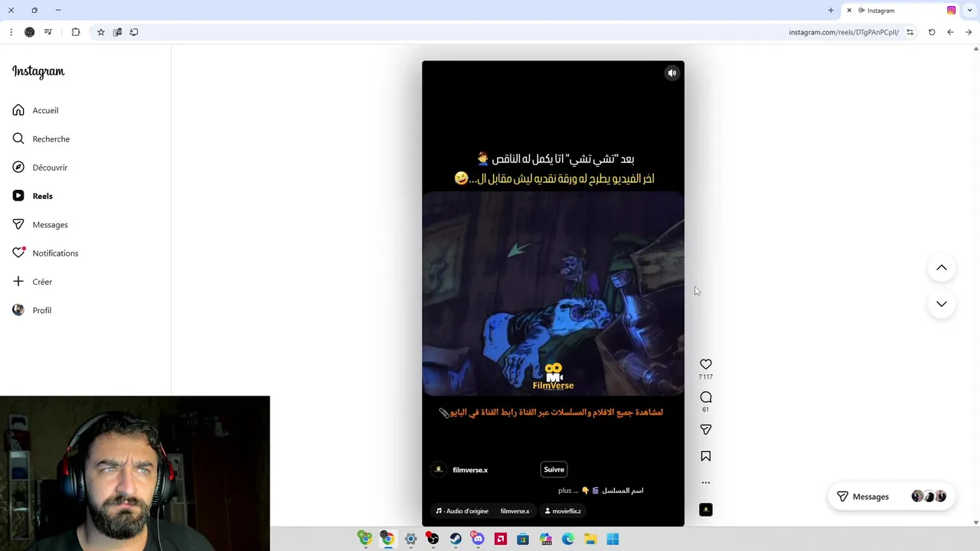Viewport: 980px width, 551px height.
Task: Click the page vertical scrollbar
Action: 976,285
